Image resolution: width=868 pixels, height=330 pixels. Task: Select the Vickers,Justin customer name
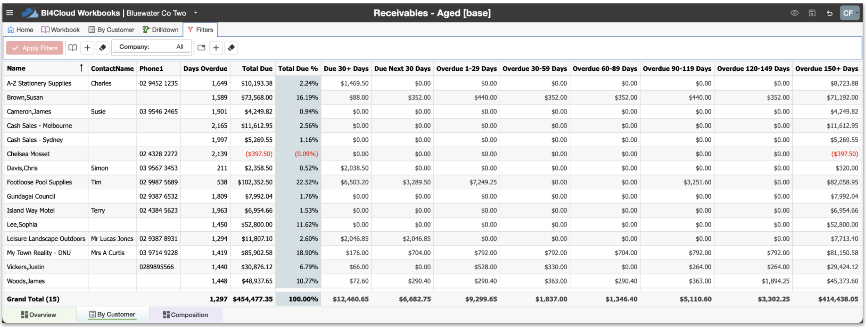point(26,267)
